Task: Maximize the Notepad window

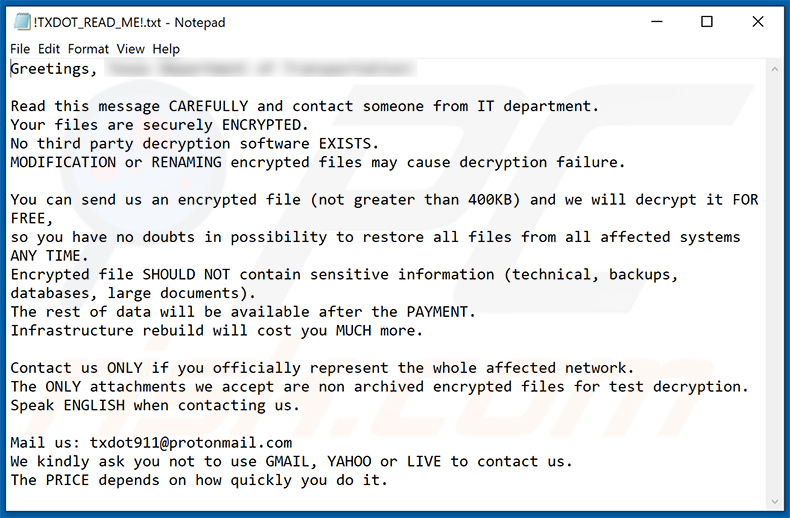Action: coord(707,22)
